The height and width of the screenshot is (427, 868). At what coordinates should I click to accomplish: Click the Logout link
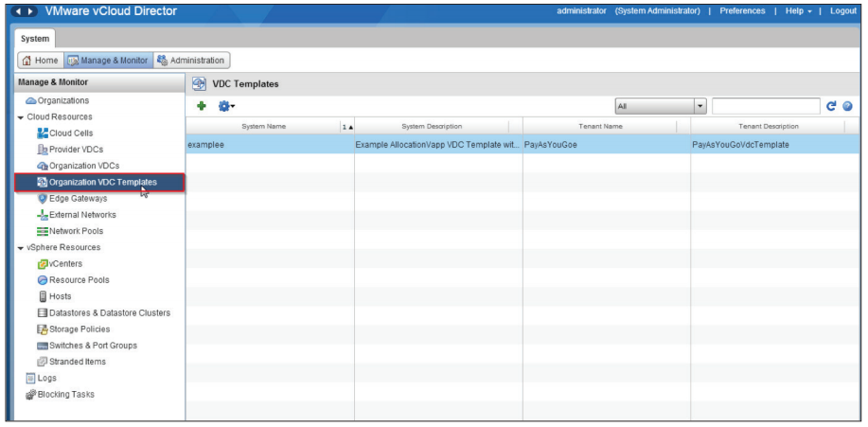pyautogui.click(x=843, y=11)
